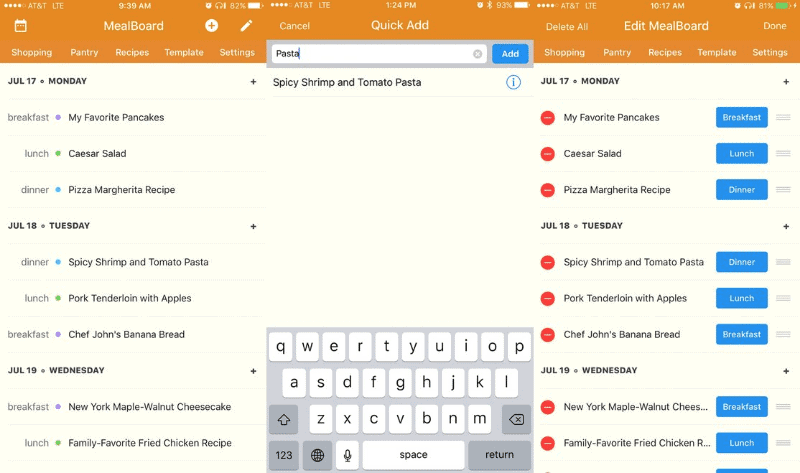This screenshot has width=800, height=473.
Task: Open Caesar Salad lunch entry in MealBoard
Action: point(133,154)
